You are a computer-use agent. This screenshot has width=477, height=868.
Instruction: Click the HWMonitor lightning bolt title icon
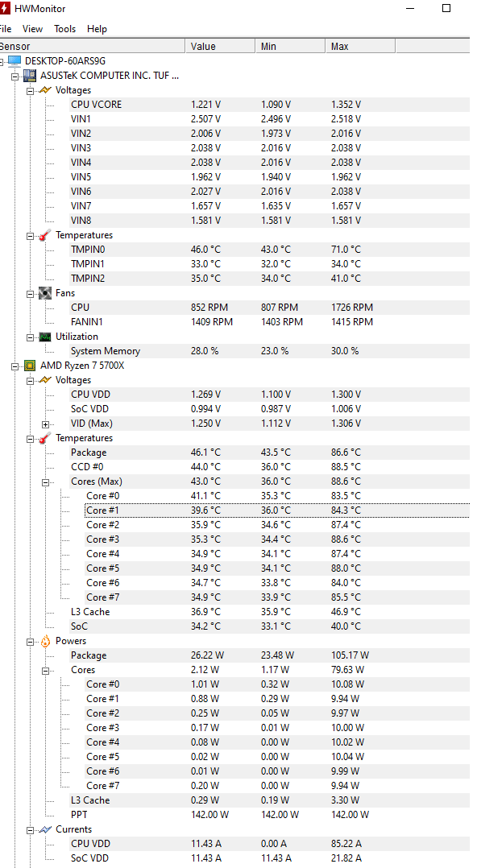(5, 9)
